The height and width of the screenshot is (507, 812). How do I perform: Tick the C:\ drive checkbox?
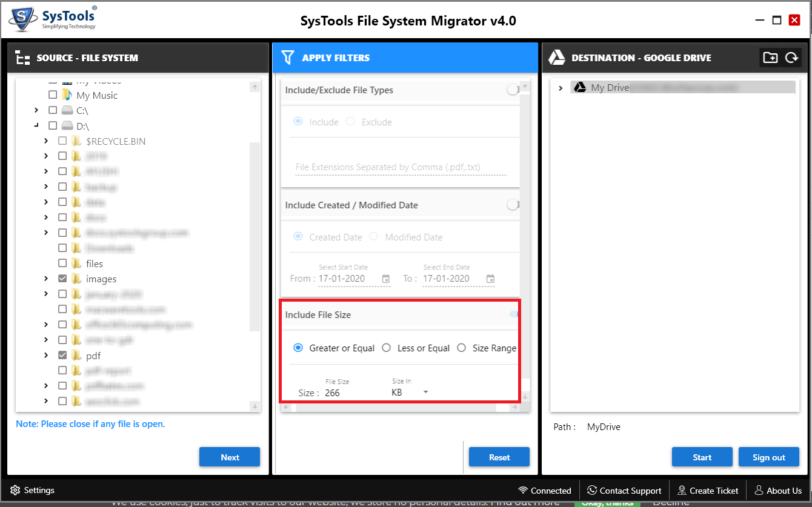pos(53,110)
